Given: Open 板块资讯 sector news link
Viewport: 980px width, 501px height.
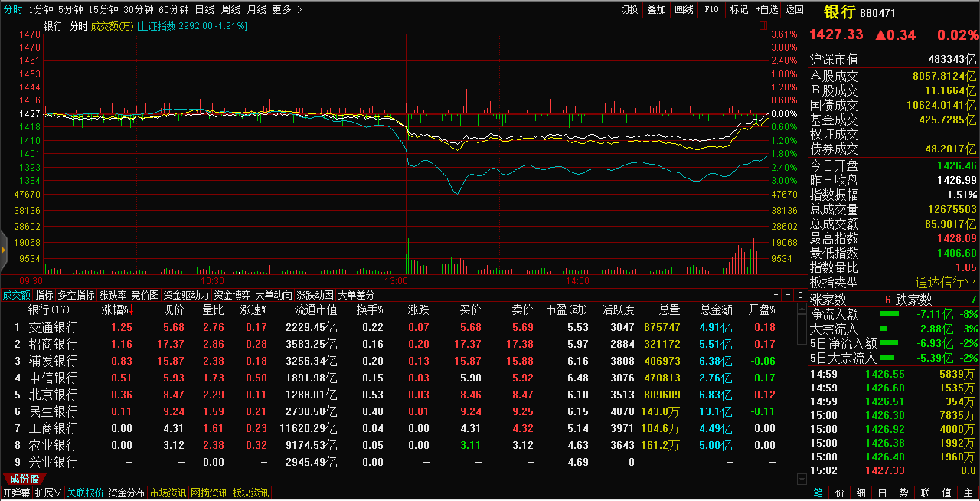Looking at the screenshot, I should (251, 493).
